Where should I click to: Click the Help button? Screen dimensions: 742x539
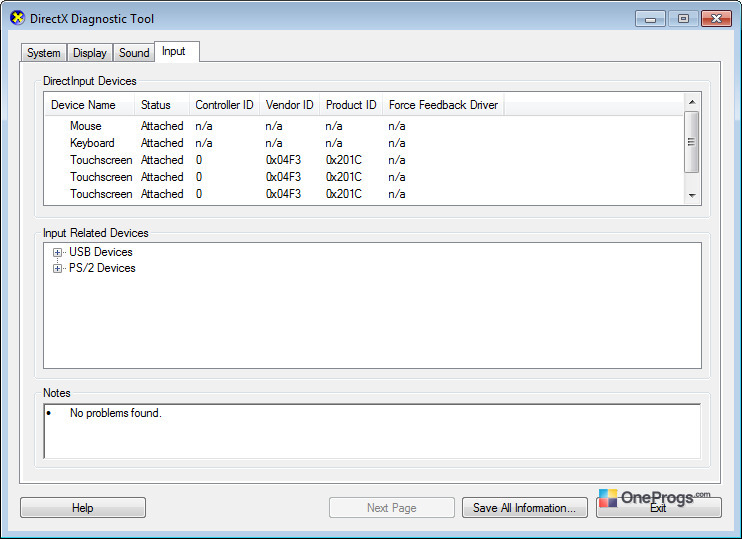83,508
